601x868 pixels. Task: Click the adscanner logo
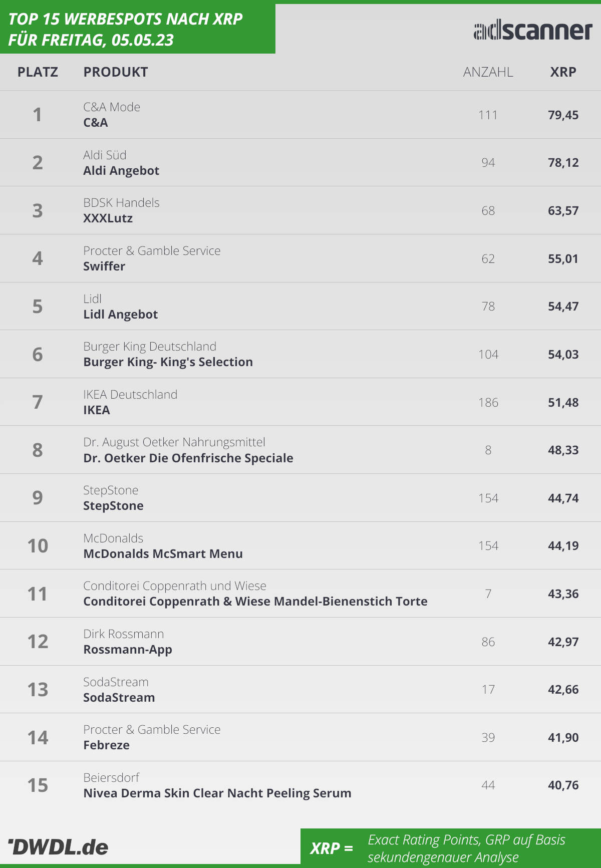click(533, 31)
